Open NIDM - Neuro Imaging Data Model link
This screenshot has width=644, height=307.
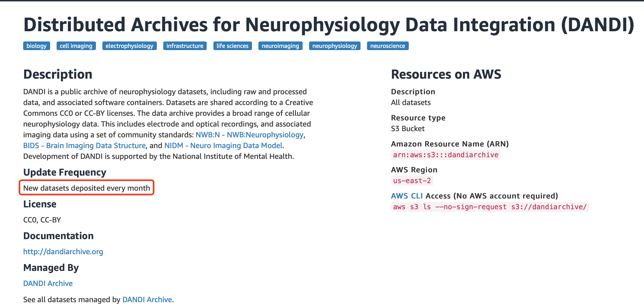[223, 145]
